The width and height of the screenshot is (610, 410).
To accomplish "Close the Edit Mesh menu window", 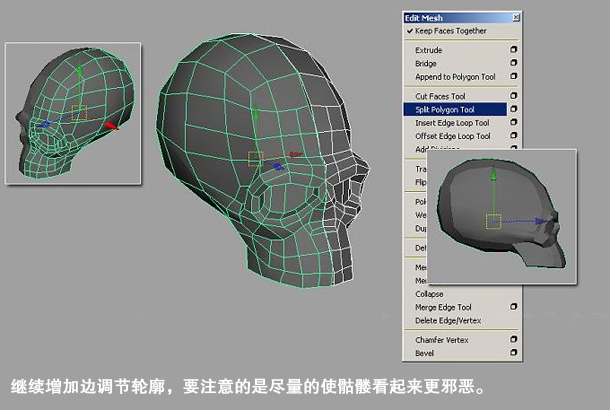I will tap(516, 18).
